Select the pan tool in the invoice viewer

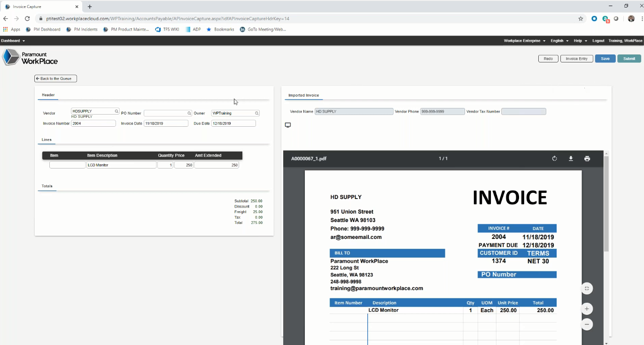(587, 288)
